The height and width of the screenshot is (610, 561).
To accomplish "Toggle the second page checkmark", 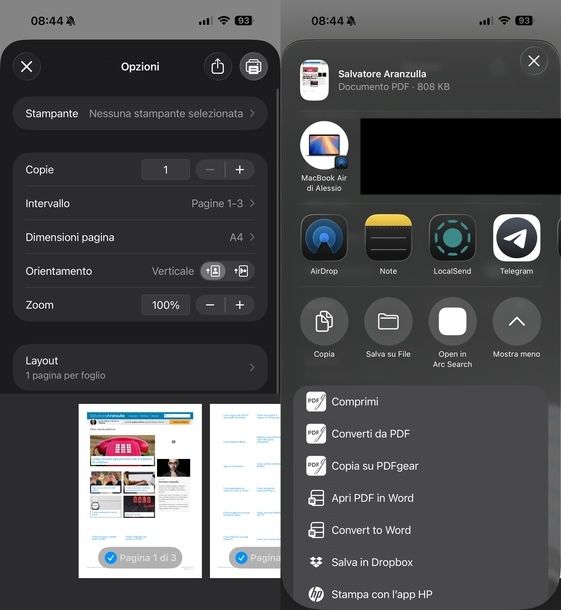I will click(242, 558).
